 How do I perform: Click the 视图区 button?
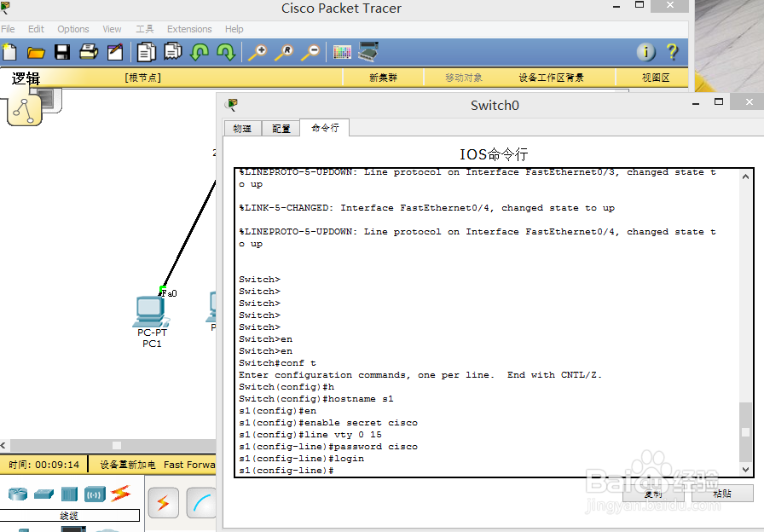[656, 78]
